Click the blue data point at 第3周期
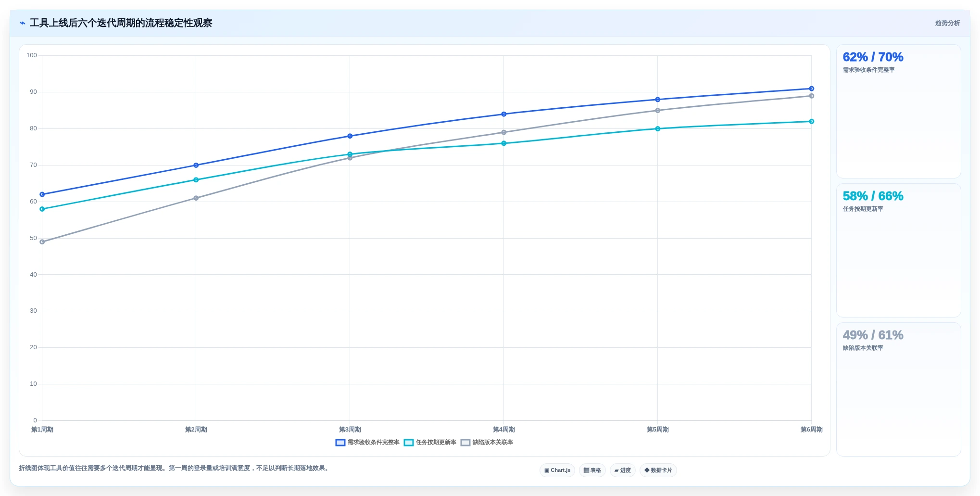 pos(350,136)
